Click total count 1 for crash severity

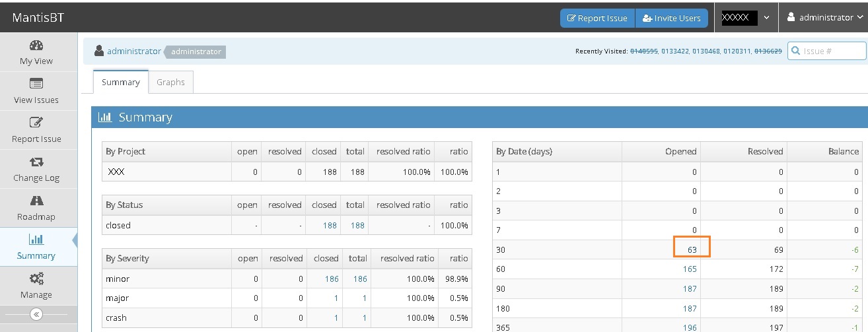coord(365,317)
